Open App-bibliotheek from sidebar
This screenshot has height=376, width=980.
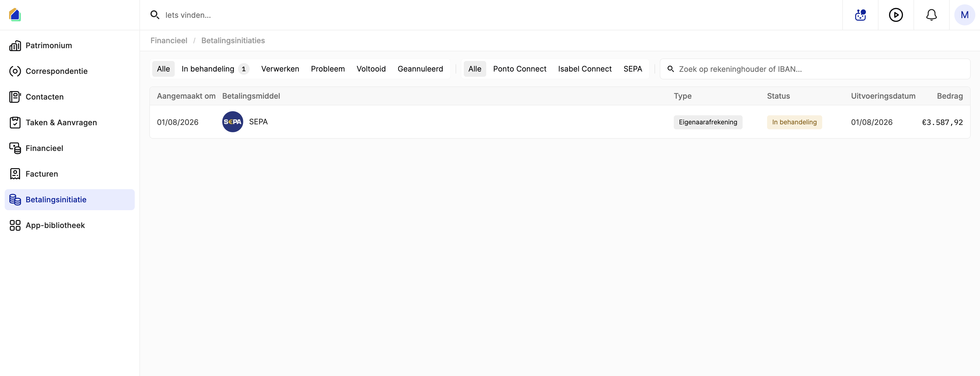click(70, 225)
